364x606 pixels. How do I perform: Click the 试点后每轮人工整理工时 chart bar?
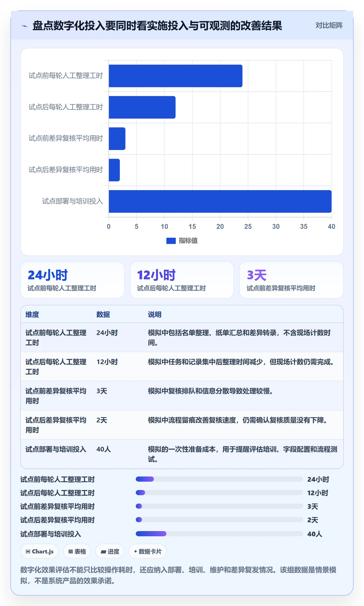142,107
